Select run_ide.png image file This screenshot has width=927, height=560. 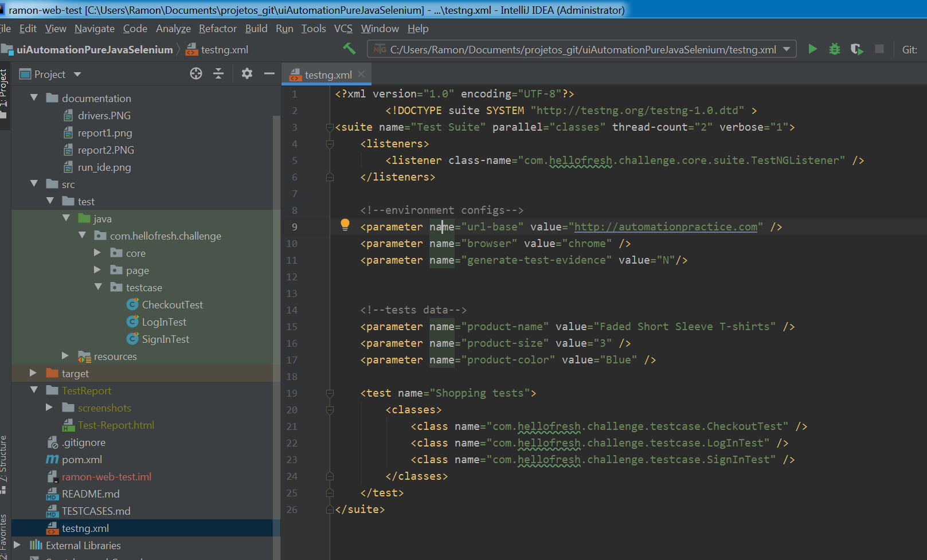point(104,167)
